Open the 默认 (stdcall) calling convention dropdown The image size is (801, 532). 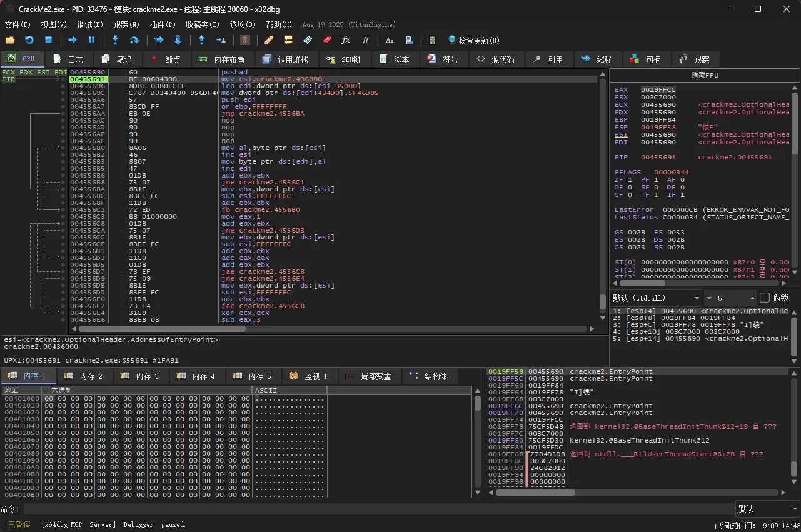656,298
